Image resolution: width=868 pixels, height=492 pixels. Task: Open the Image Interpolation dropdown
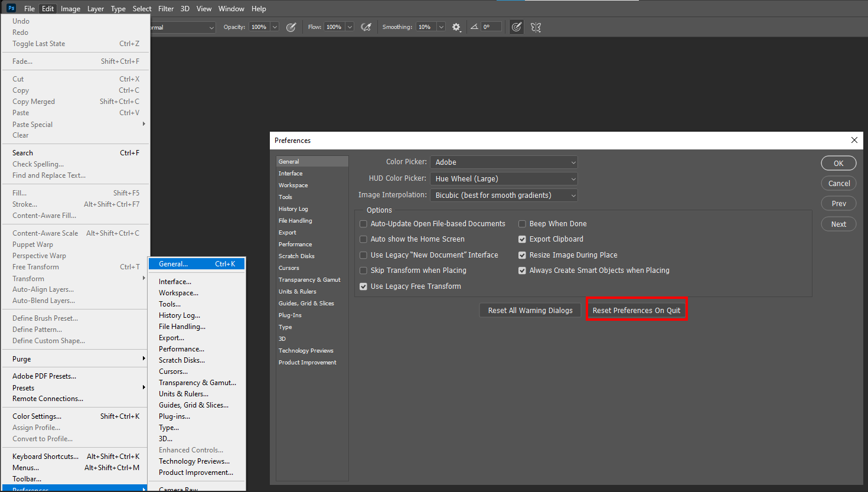pyautogui.click(x=503, y=195)
